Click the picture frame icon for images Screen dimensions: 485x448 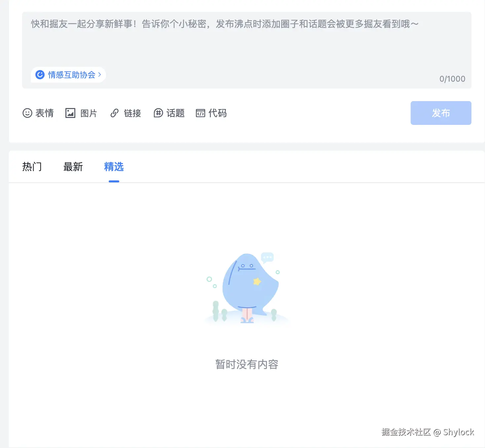click(70, 113)
